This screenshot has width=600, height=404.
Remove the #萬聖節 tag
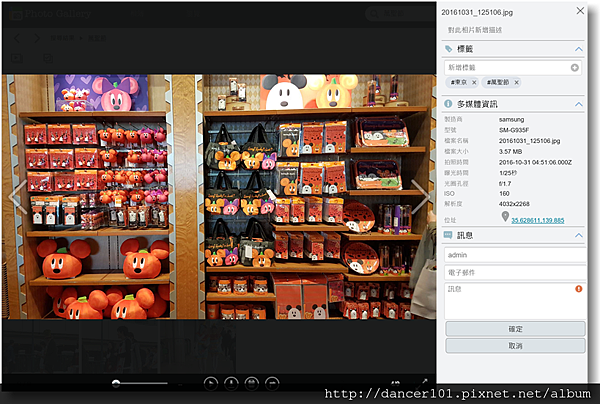click(516, 82)
